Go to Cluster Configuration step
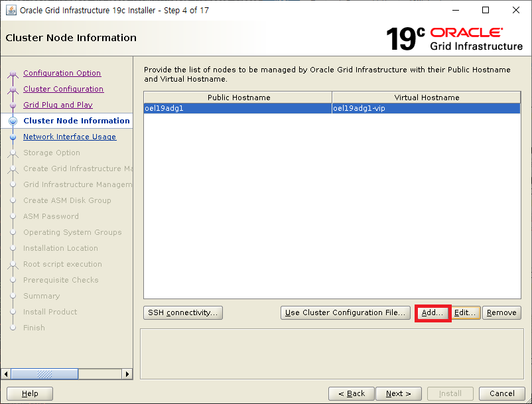 [64, 89]
